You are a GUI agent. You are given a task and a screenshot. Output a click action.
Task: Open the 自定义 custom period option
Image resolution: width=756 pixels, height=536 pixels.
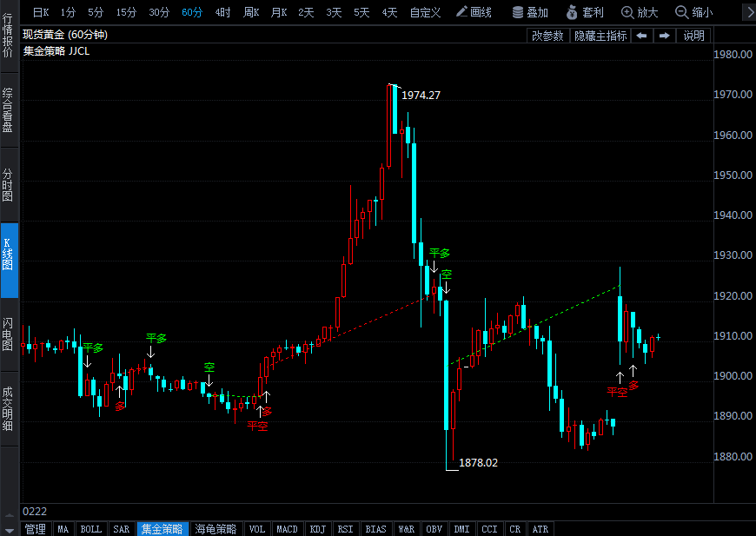point(425,12)
